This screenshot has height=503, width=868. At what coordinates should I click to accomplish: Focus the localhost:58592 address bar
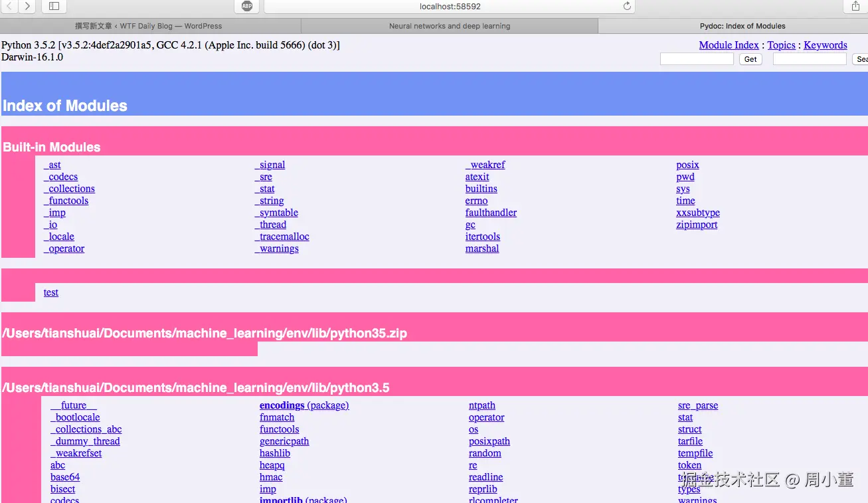tap(450, 6)
